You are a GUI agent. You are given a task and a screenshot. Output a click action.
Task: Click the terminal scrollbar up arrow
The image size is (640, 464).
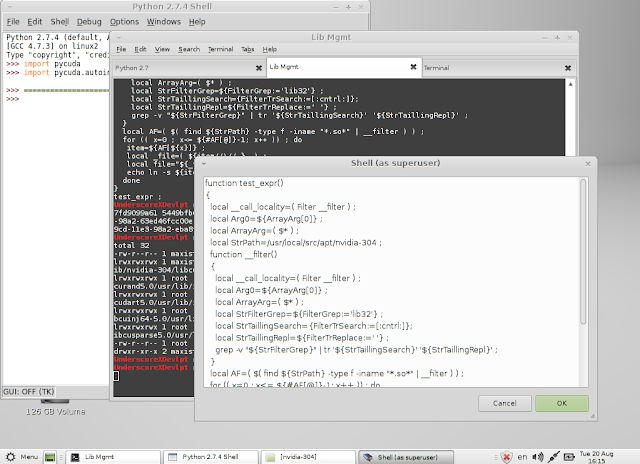pyautogui.click(x=571, y=84)
